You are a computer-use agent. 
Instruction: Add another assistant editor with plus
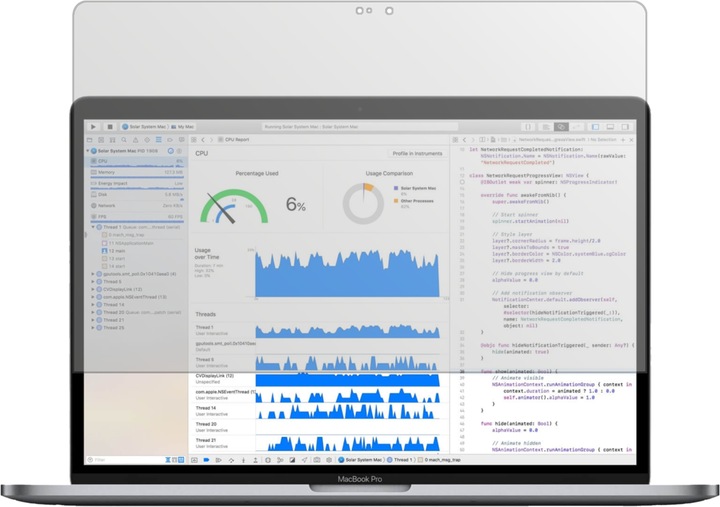(x=623, y=140)
